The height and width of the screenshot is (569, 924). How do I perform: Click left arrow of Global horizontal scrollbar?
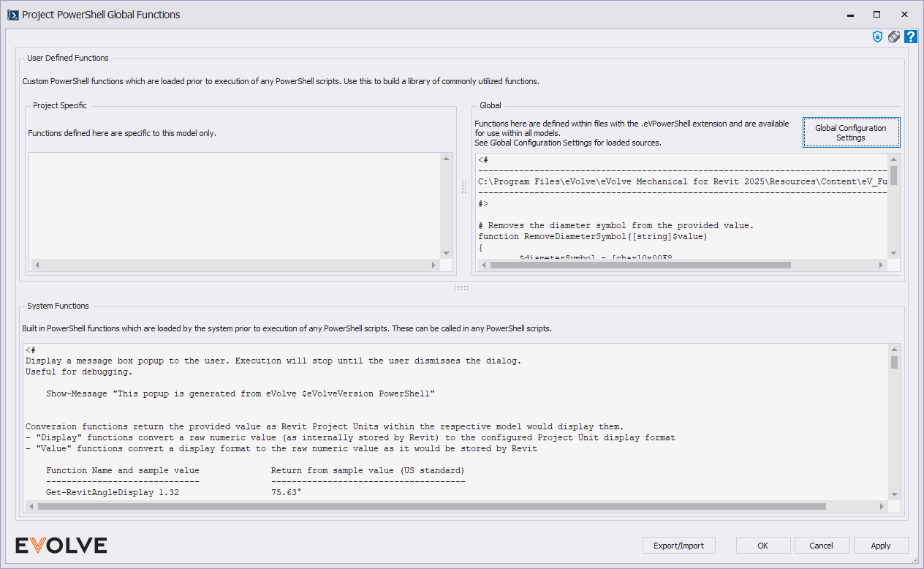[x=482, y=265]
